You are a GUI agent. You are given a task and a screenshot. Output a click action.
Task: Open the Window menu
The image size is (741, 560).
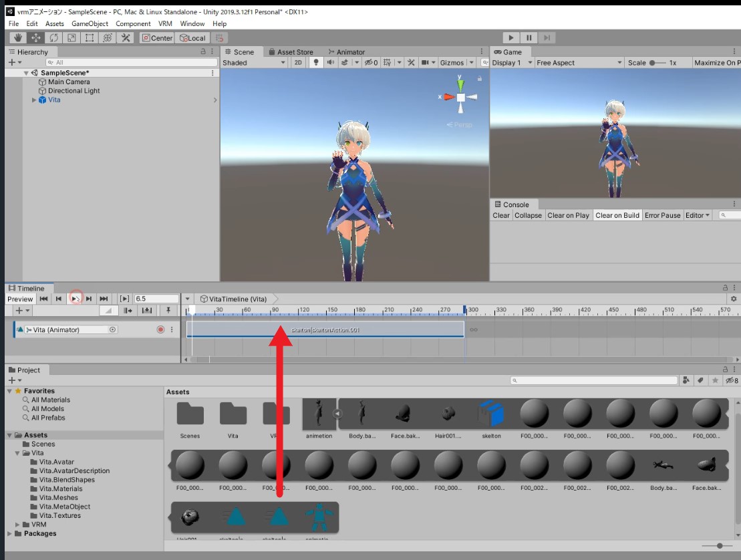click(192, 23)
